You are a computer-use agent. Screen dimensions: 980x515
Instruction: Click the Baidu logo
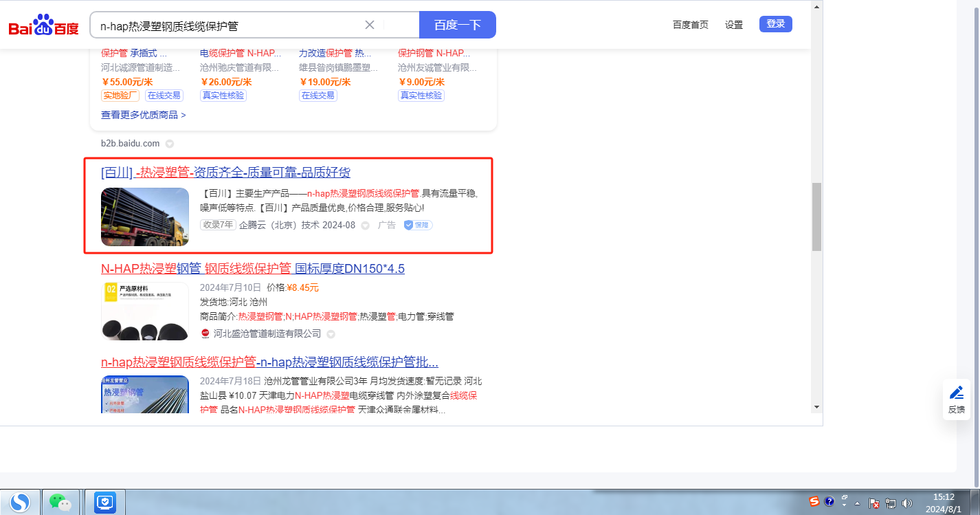[x=43, y=25]
